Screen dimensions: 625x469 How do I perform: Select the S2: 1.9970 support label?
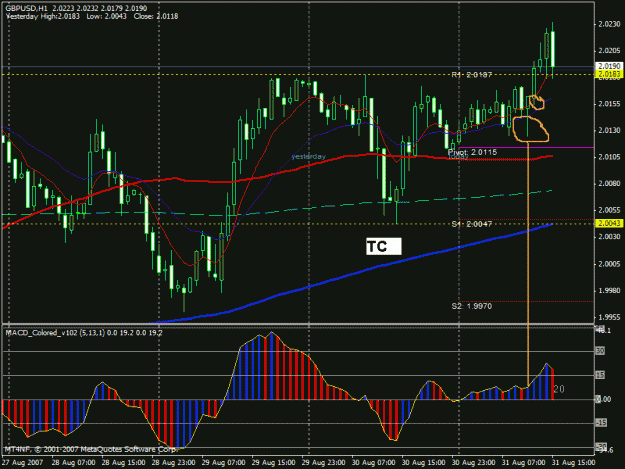pyautogui.click(x=472, y=306)
